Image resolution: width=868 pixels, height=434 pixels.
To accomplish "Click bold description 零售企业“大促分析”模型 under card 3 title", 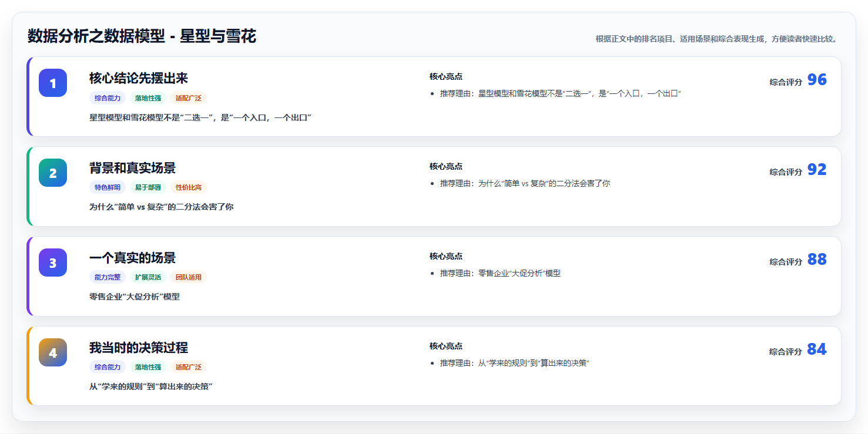I will tap(135, 297).
